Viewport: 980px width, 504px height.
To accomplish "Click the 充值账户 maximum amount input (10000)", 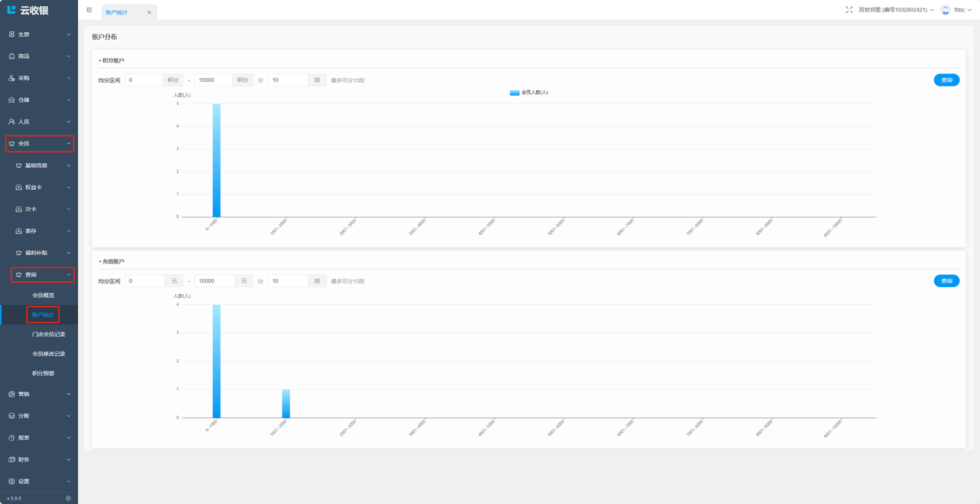I will (214, 281).
